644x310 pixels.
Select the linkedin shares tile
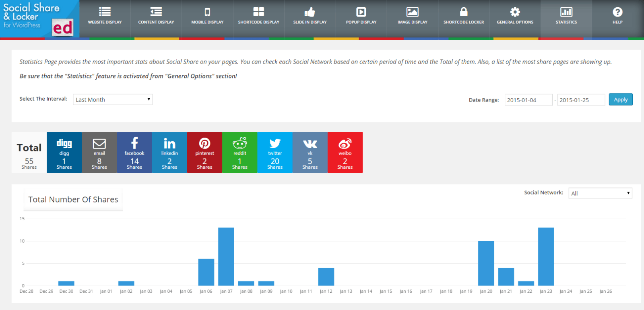[x=169, y=152]
